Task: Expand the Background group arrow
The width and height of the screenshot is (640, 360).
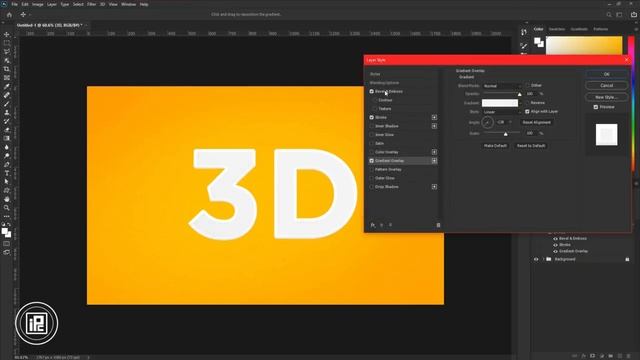Action: point(543,259)
